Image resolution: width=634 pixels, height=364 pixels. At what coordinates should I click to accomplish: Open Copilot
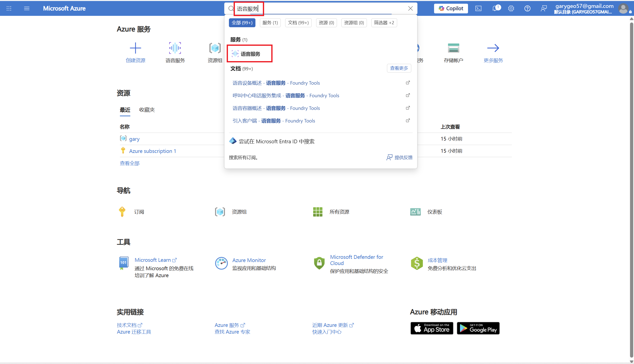(x=451, y=8)
